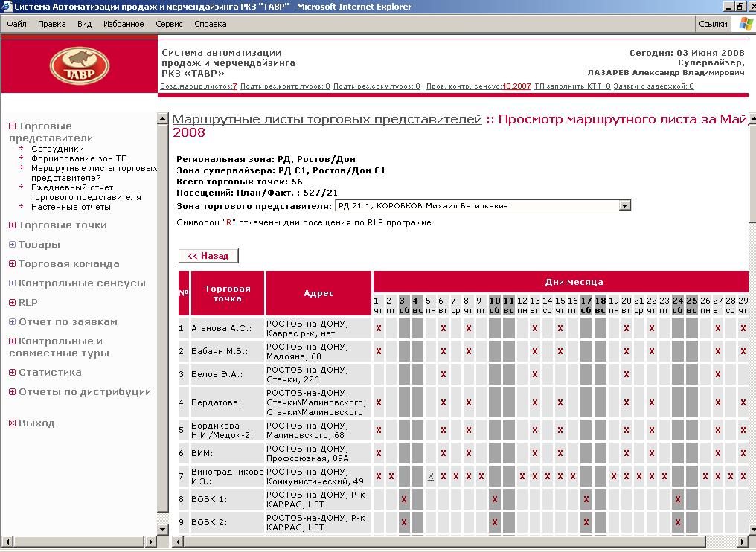
Task: Click ТП заполнить КТТ status link
Action: [572, 86]
